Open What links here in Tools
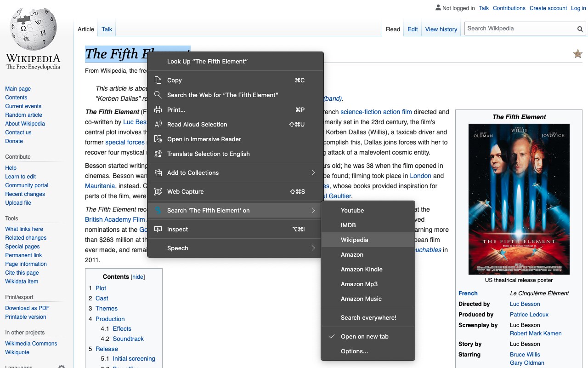 click(x=24, y=229)
